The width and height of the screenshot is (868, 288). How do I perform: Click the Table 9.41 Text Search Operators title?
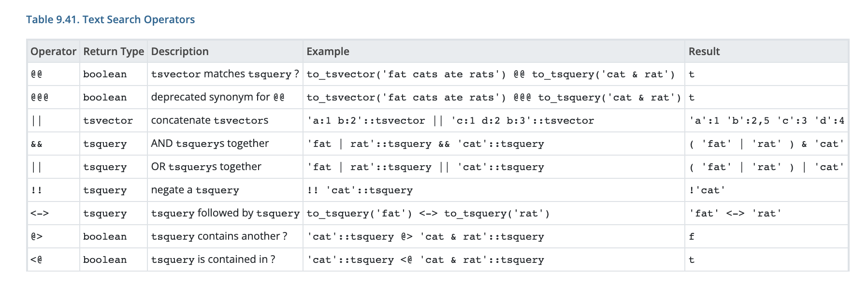pos(110,20)
